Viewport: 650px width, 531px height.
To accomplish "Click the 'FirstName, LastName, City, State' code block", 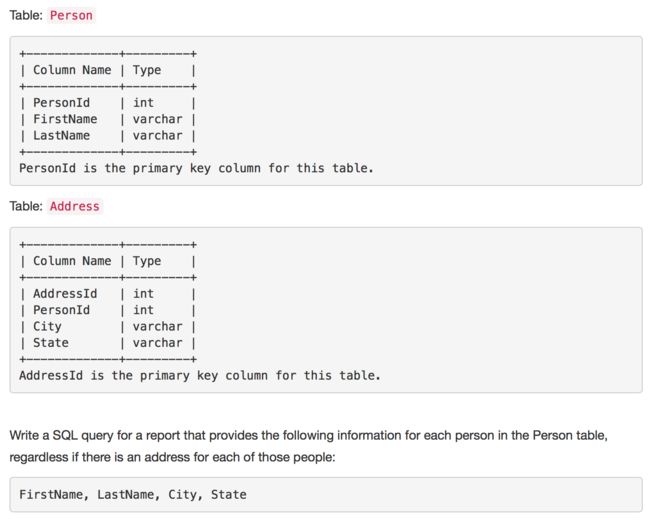I will 326,495.
